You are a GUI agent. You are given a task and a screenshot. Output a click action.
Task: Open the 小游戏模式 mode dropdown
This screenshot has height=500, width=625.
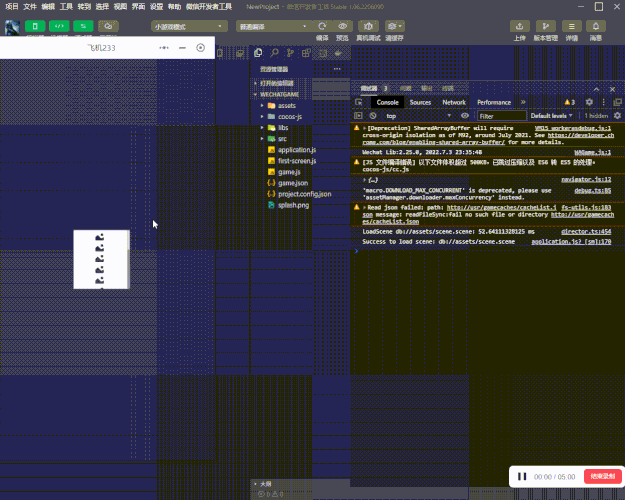point(189,26)
